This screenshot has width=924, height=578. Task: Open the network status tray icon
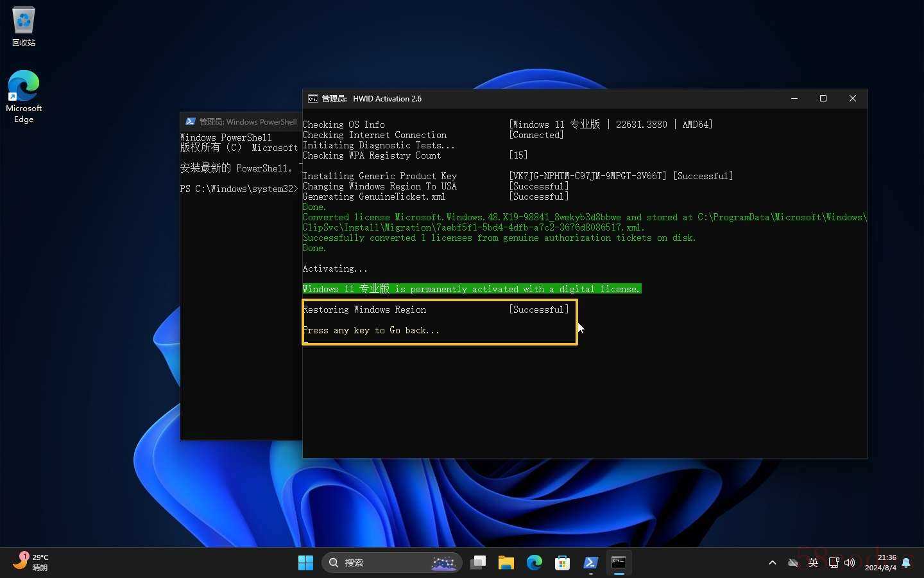[x=834, y=563]
